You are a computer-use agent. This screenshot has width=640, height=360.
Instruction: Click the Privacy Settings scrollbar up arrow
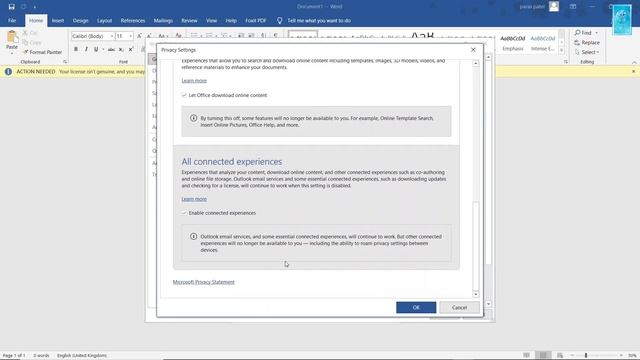(476, 63)
